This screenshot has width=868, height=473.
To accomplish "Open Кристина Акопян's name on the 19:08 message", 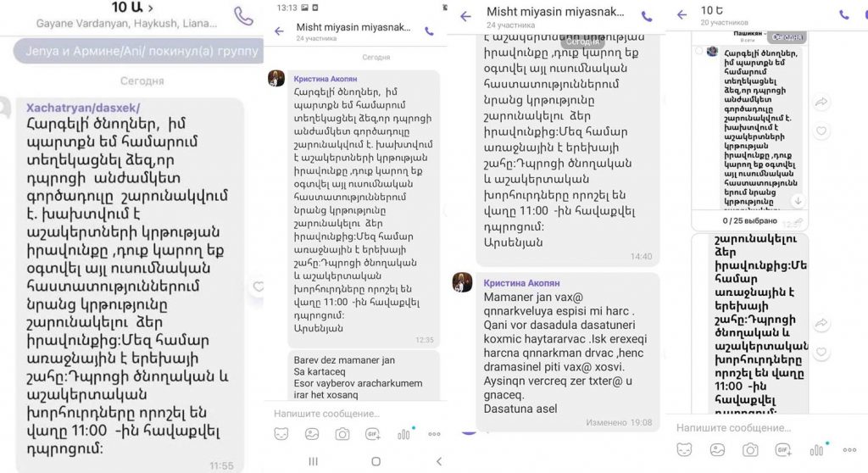I will point(521,283).
